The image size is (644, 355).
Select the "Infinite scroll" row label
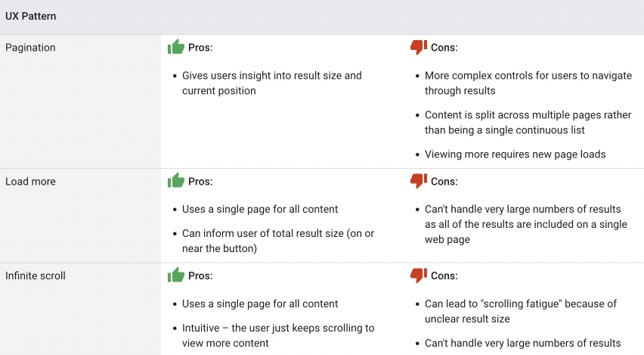[36, 276]
